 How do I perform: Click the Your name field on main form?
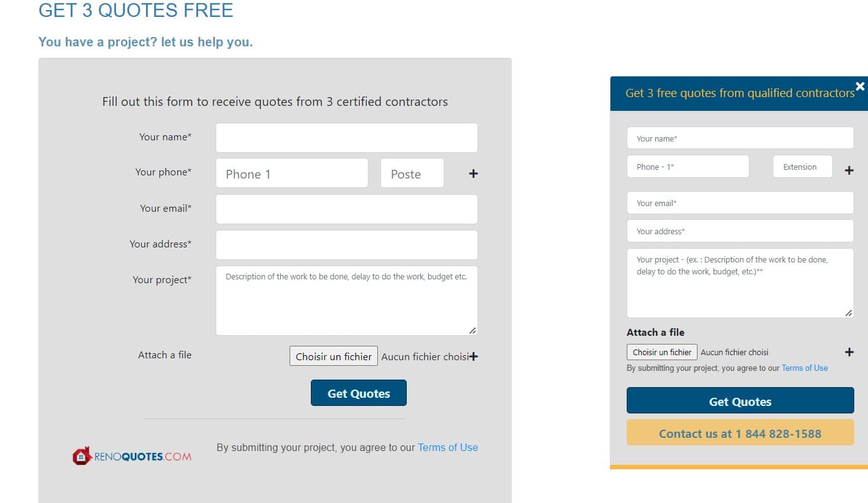pos(347,137)
